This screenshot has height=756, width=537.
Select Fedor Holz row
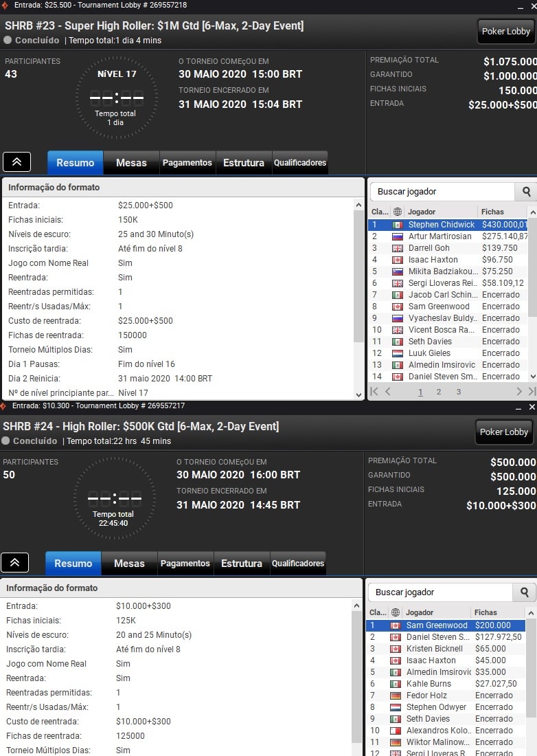point(446,696)
